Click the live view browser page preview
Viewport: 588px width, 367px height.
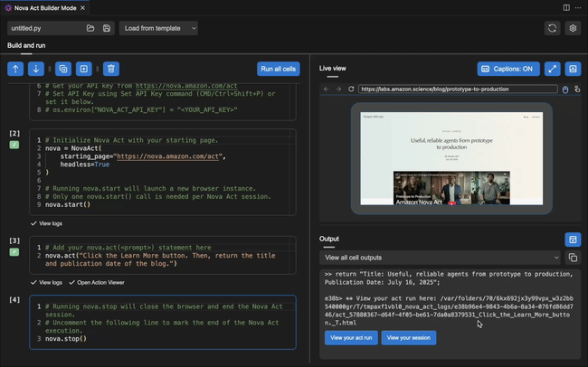click(x=451, y=158)
